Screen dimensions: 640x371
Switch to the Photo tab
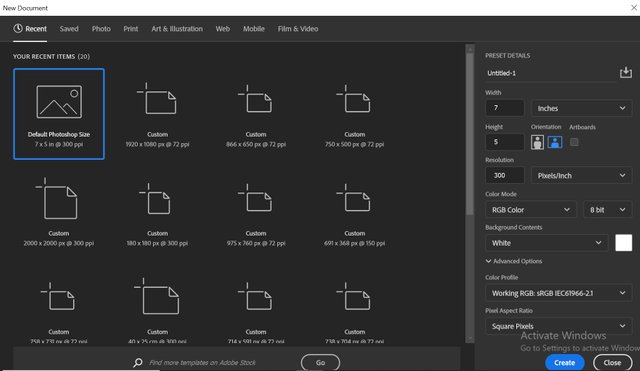click(x=101, y=29)
